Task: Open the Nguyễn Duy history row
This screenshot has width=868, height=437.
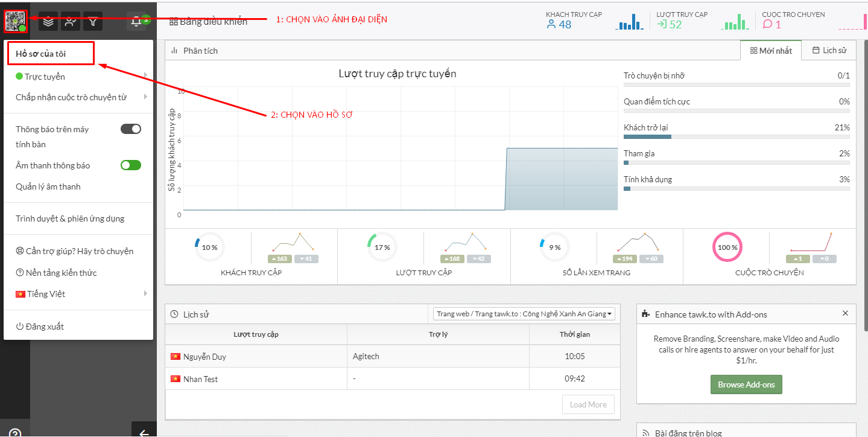Action: point(393,357)
